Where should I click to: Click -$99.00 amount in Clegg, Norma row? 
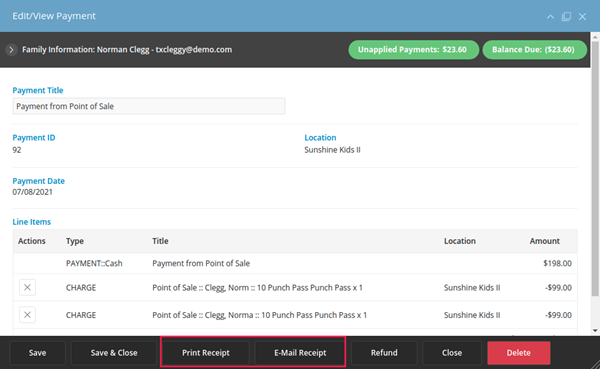click(x=558, y=315)
